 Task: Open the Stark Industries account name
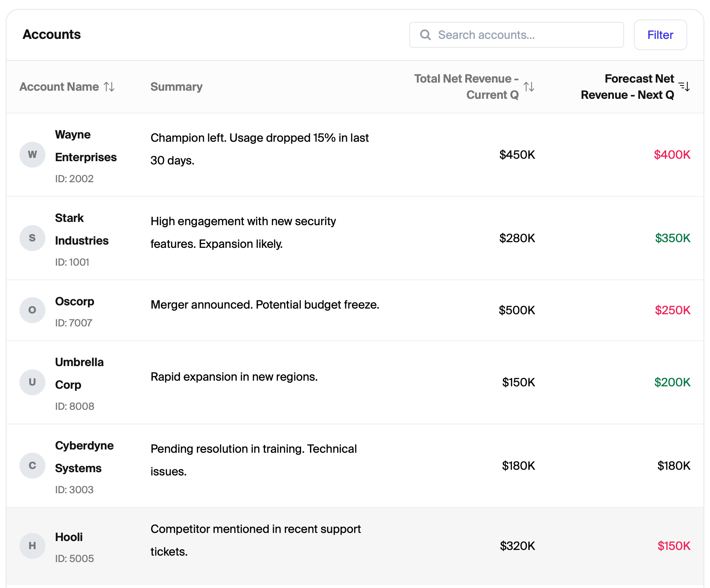click(x=82, y=229)
